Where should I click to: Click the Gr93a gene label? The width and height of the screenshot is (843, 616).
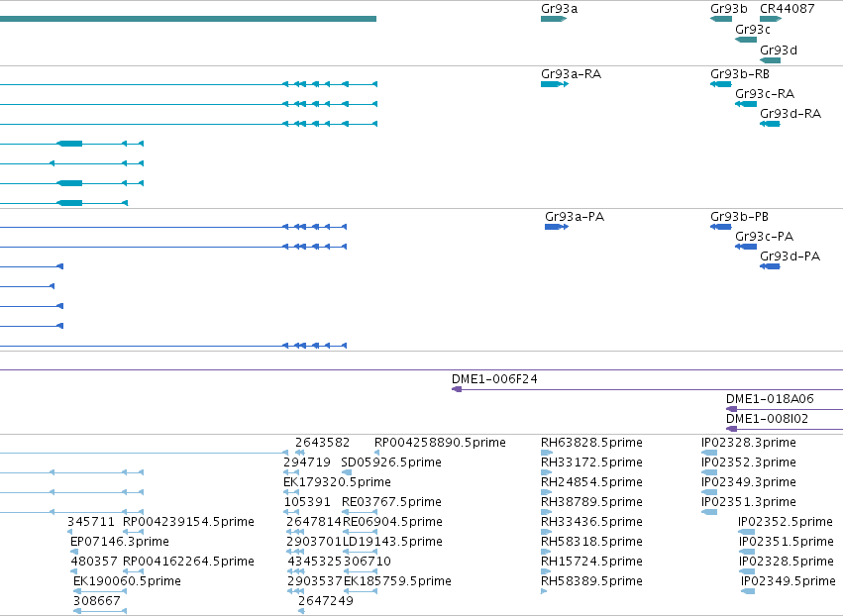559,9
